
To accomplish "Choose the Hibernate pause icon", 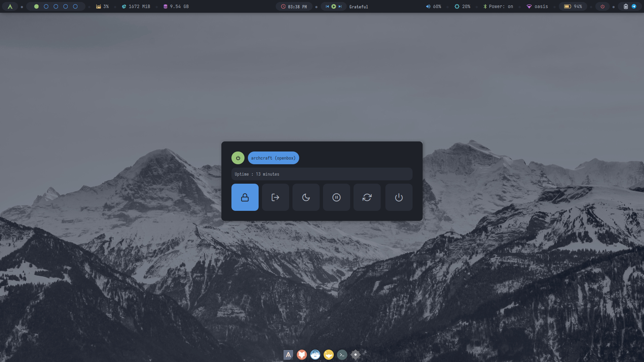I will (x=336, y=197).
